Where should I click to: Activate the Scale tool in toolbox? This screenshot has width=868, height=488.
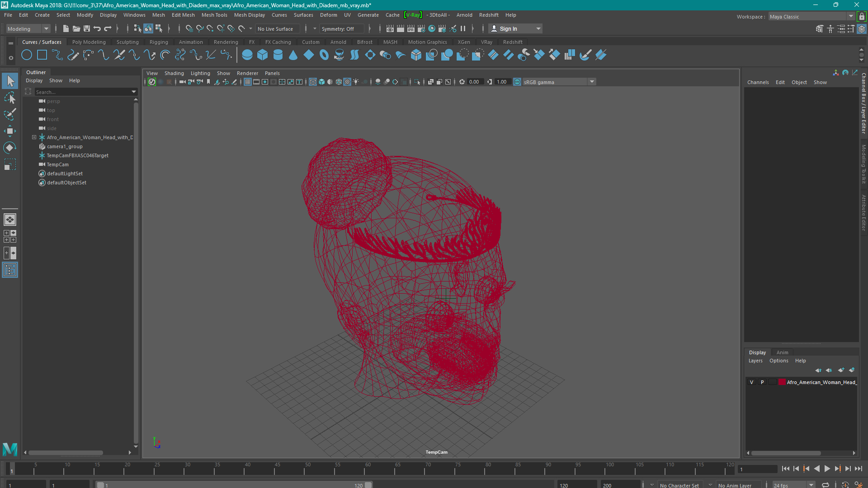(10, 164)
